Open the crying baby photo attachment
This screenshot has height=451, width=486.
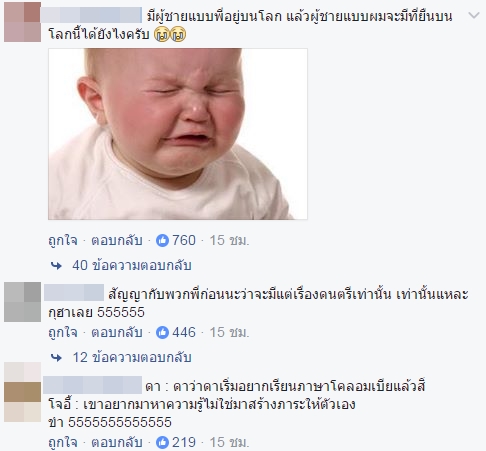[x=178, y=134]
